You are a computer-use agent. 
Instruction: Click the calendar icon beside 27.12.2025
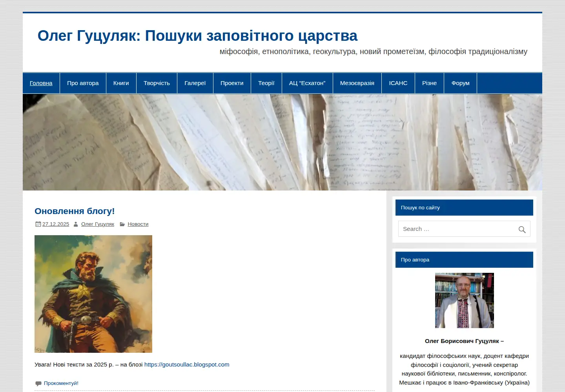pyautogui.click(x=38, y=224)
